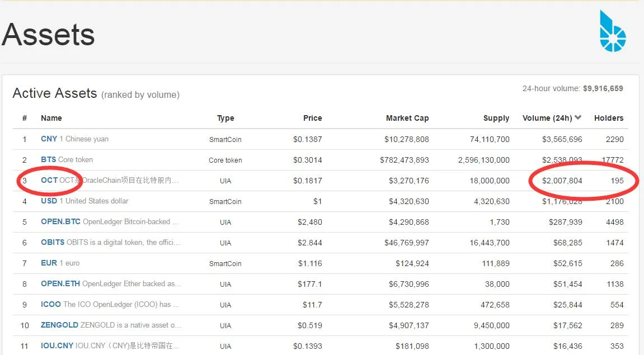
Task: Click the Volume (24h) sort arrow
Action: 579,117
